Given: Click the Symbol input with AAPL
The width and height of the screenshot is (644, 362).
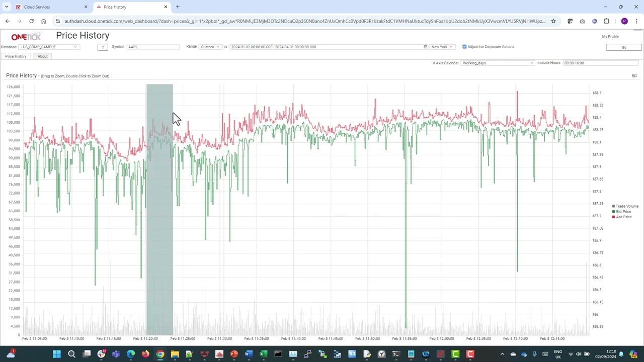Looking at the screenshot, I should [x=153, y=47].
